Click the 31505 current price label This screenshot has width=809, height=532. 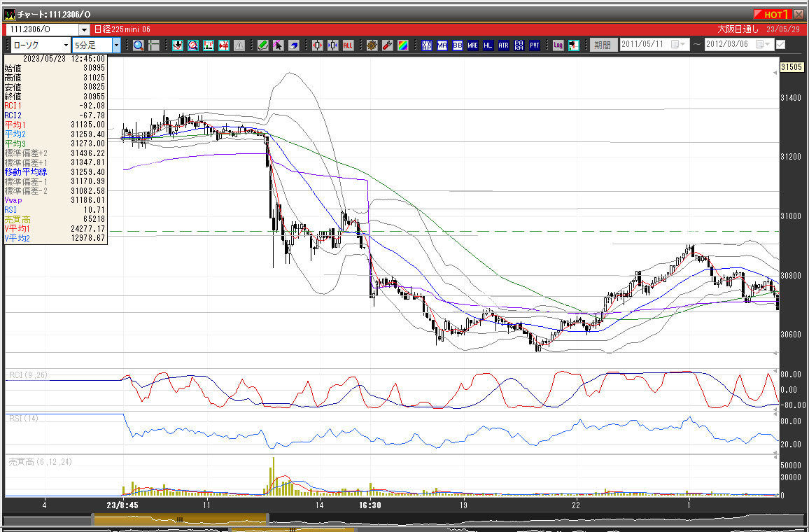[x=792, y=67]
